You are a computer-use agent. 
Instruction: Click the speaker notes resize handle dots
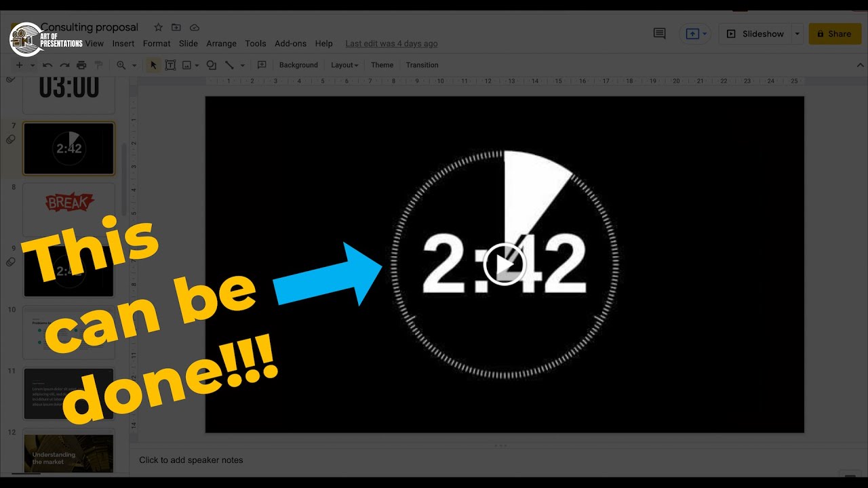500,445
